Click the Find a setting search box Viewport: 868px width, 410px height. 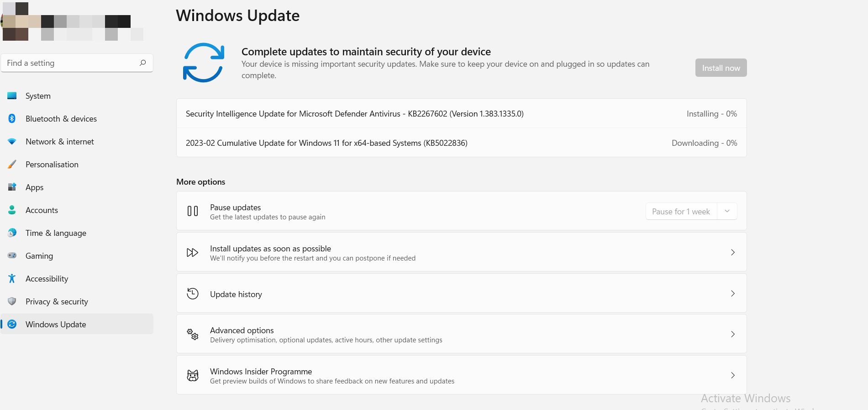[x=71, y=63]
